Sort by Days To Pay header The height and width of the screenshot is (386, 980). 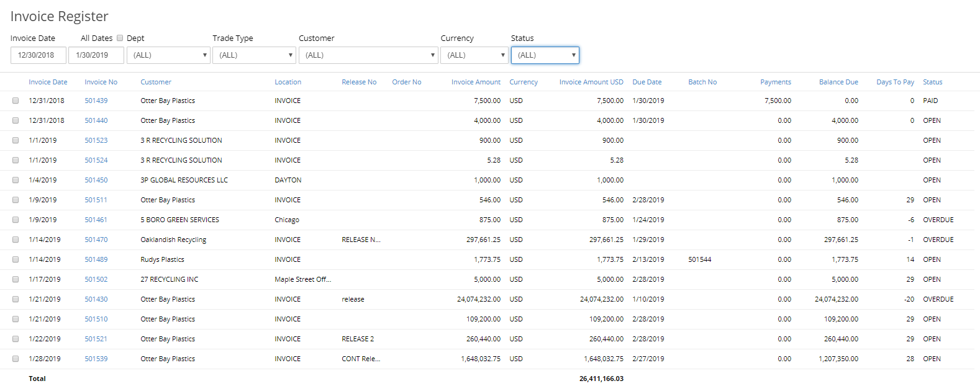tap(895, 82)
